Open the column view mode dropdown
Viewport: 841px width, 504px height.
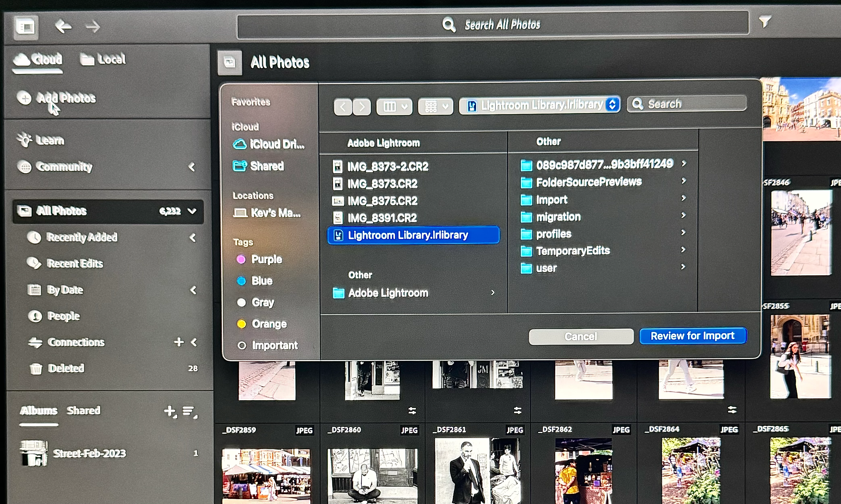[x=394, y=107]
